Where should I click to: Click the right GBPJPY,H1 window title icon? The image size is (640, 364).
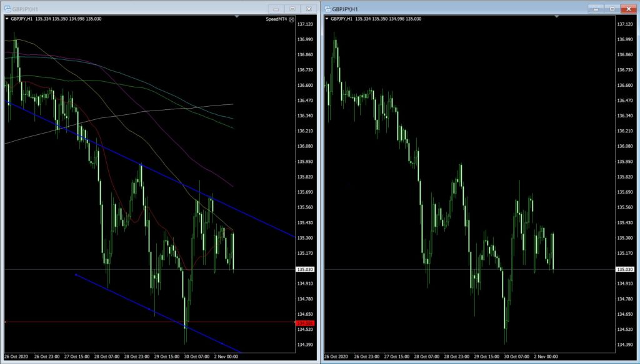pos(327,8)
